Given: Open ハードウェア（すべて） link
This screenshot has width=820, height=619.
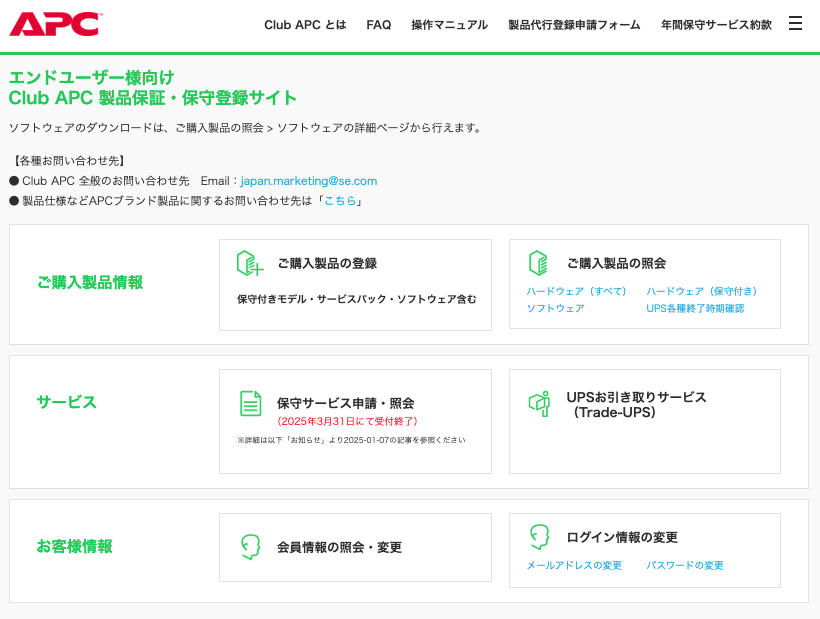Looking at the screenshot, I should 576,291.
